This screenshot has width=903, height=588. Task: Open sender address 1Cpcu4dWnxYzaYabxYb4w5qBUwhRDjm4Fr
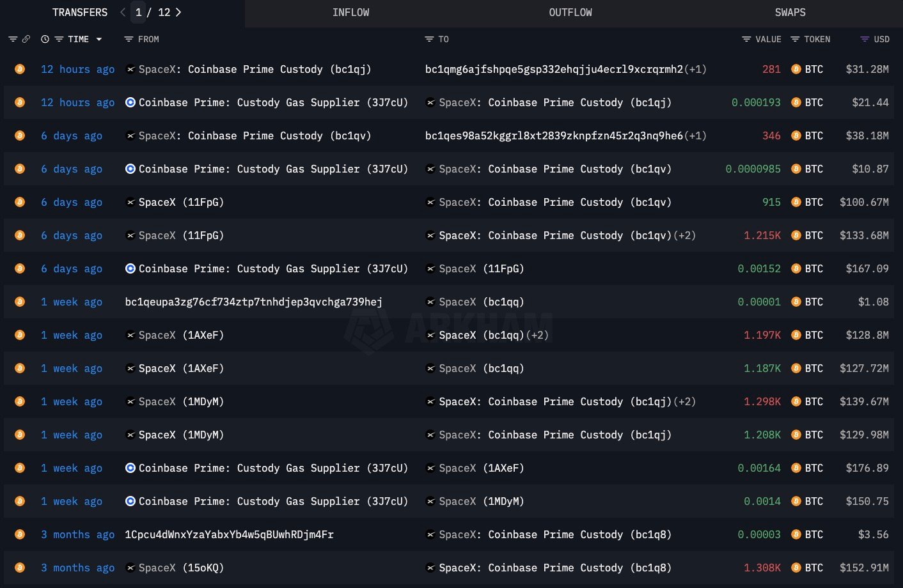229,534
